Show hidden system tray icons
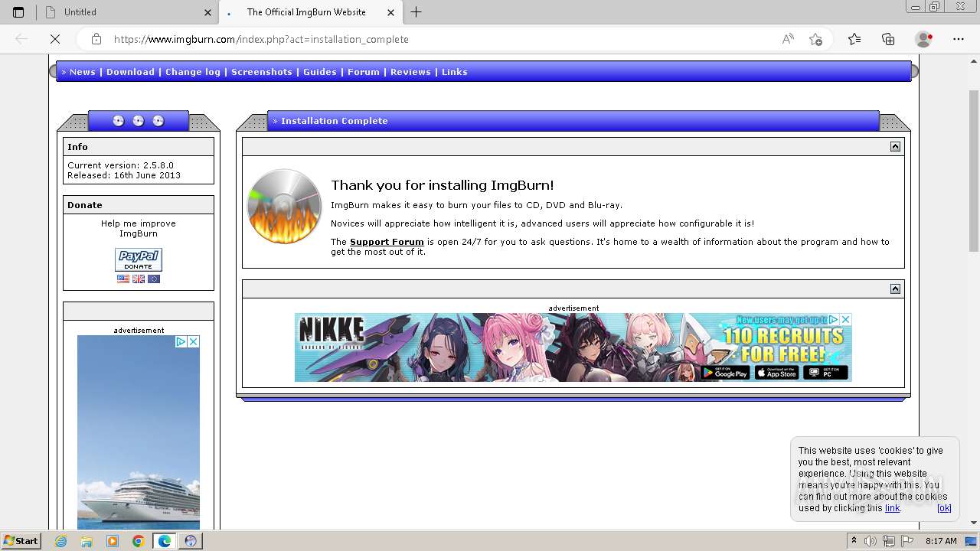The height and width of the screenshot is (551, 980). click(854, 541)
